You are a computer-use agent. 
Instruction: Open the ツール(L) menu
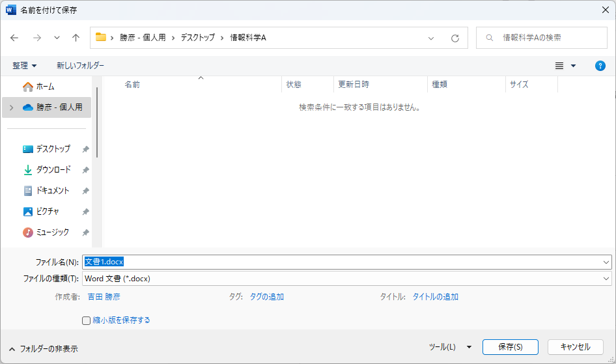[x=442, y=347]
